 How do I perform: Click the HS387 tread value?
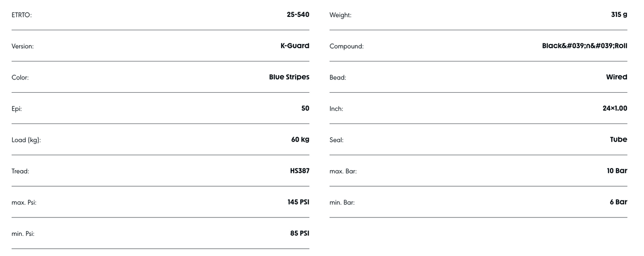coord(299,171)
